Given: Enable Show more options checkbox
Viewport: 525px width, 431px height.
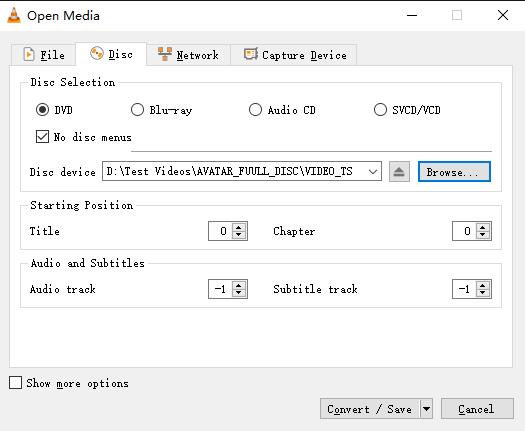Looking at the screenshot, I should tap(15, 383).
